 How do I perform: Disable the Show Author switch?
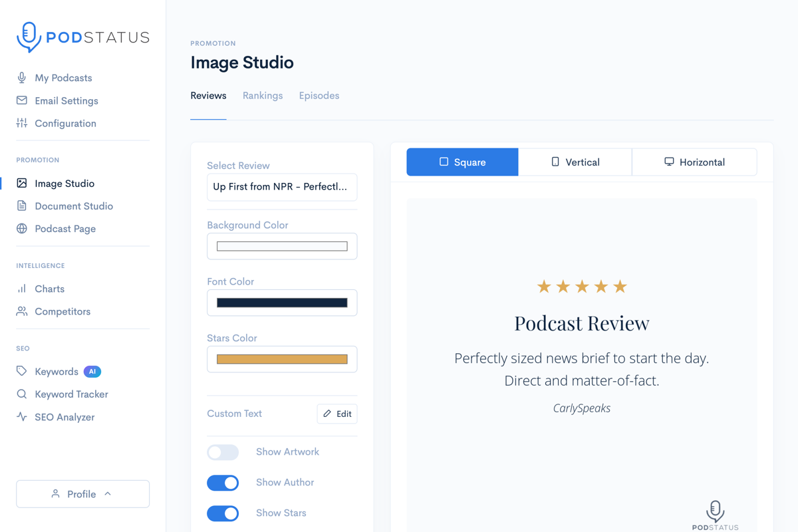(223, 483)
